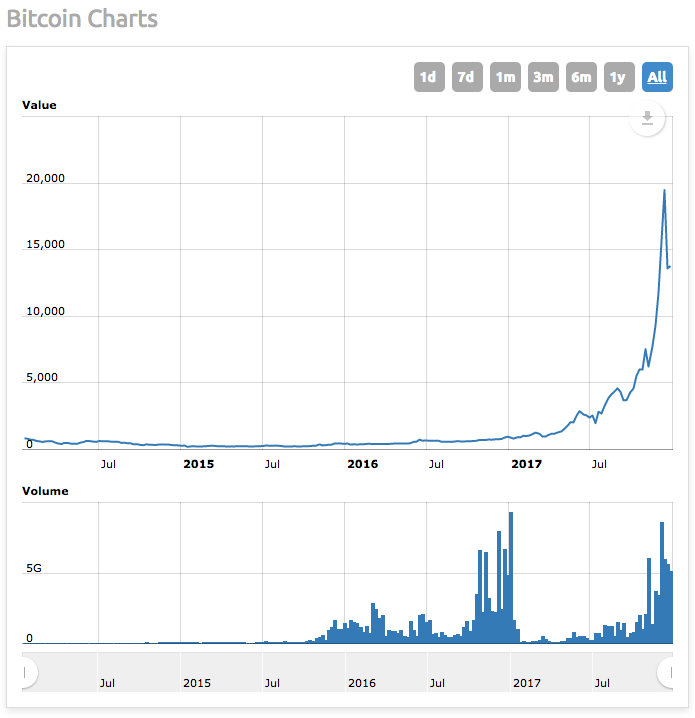Click the 15,000 axis label
Screen dimensions: 695x718
pos(45,244)
